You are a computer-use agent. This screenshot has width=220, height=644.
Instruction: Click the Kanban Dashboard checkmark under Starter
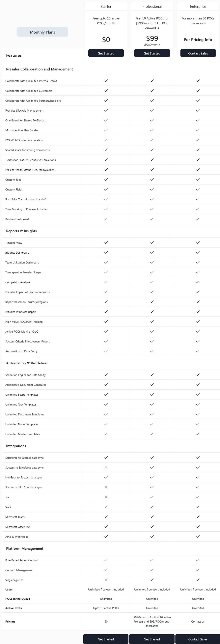(x=106, y=219)
